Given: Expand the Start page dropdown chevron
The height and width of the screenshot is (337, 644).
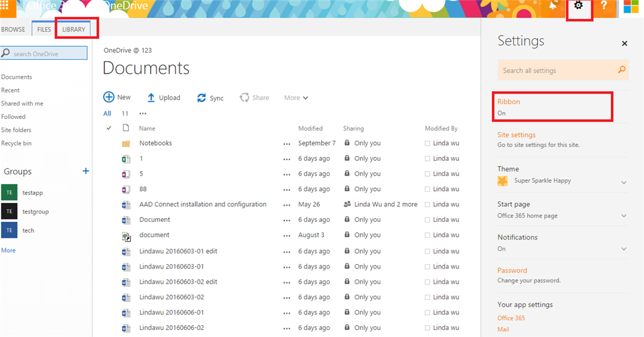Looking at the screenshot, I should 624,216.
